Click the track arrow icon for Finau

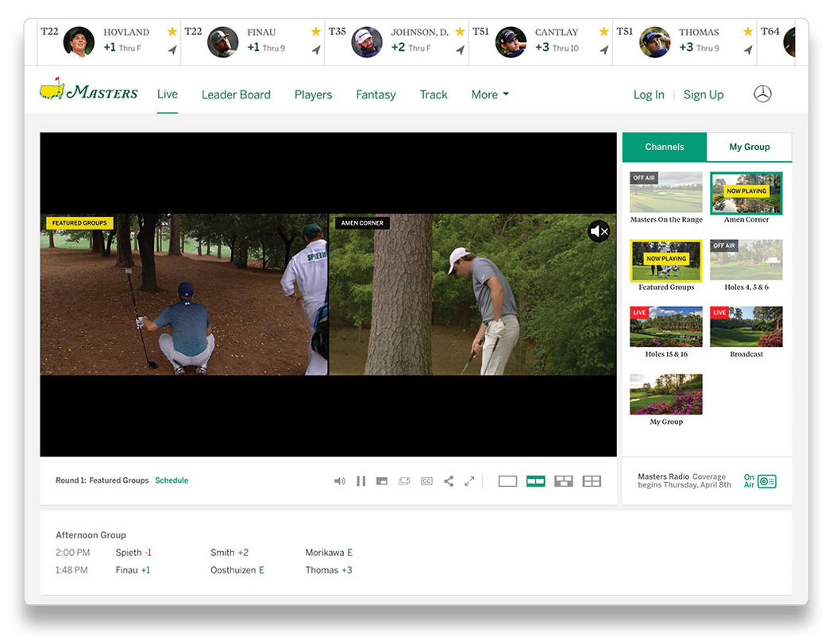317,50
